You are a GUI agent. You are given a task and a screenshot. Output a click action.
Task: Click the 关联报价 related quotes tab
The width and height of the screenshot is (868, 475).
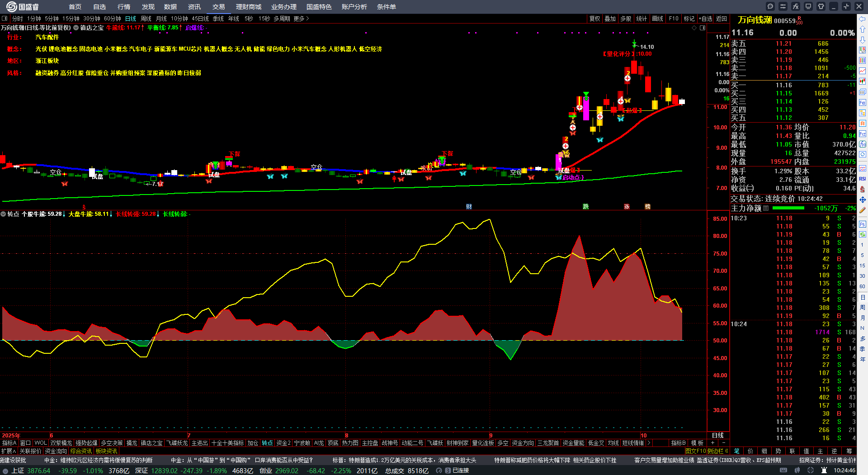tap(30, 451)
